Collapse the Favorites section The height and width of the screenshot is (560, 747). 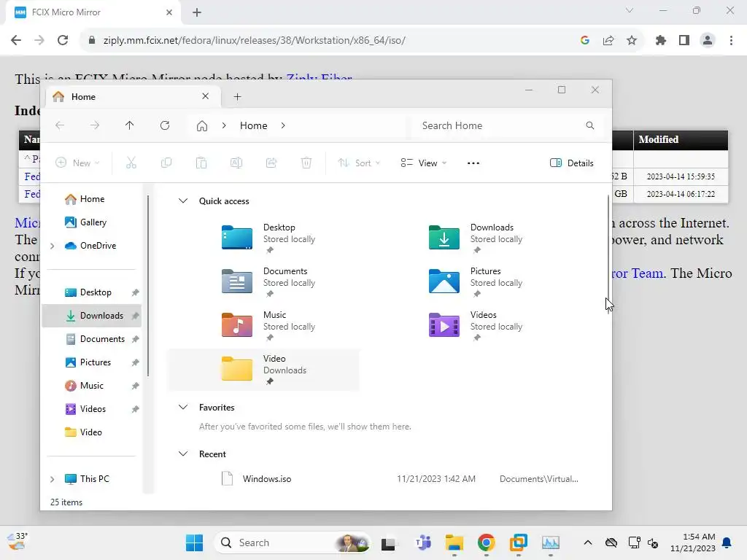183,407
